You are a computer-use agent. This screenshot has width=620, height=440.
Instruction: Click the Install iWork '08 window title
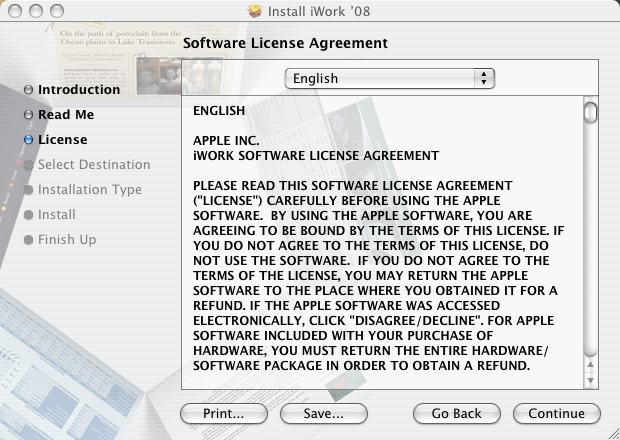pyautogui.click(x=319, y=11)
